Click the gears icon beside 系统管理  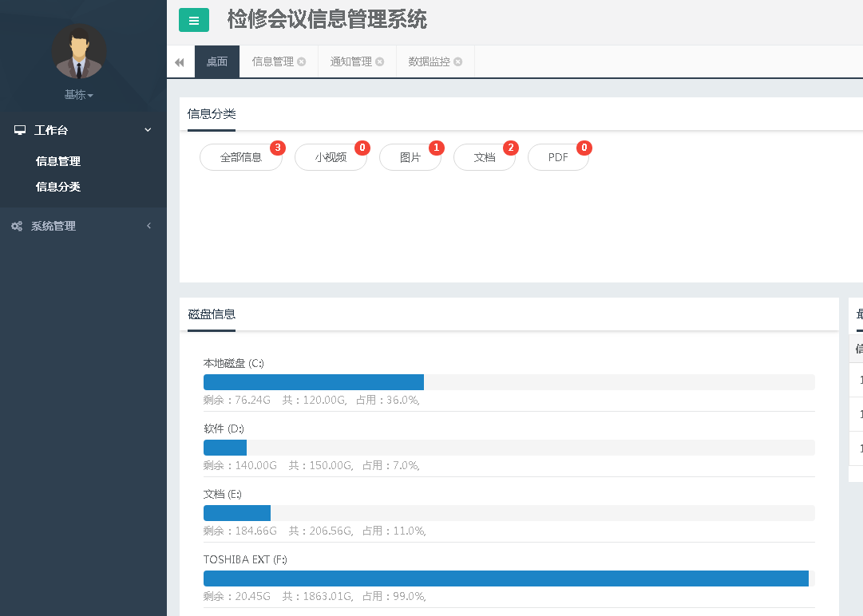(17, 227)
